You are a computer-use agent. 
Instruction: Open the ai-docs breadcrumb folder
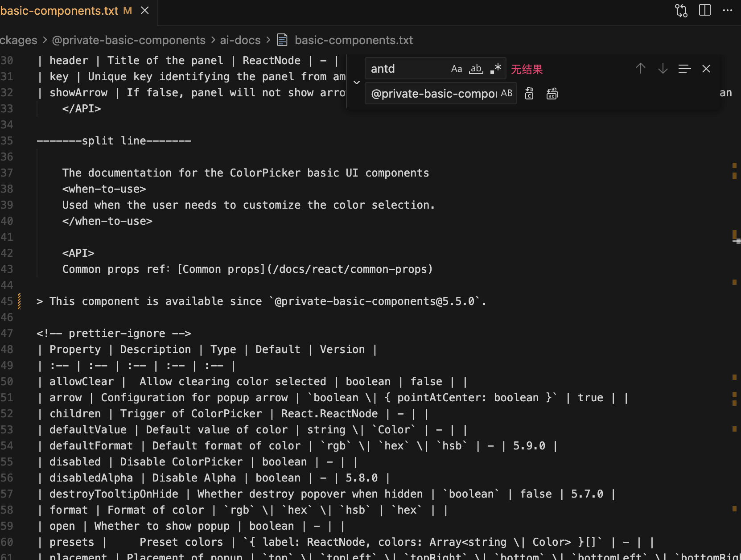[x=240, y=40]
